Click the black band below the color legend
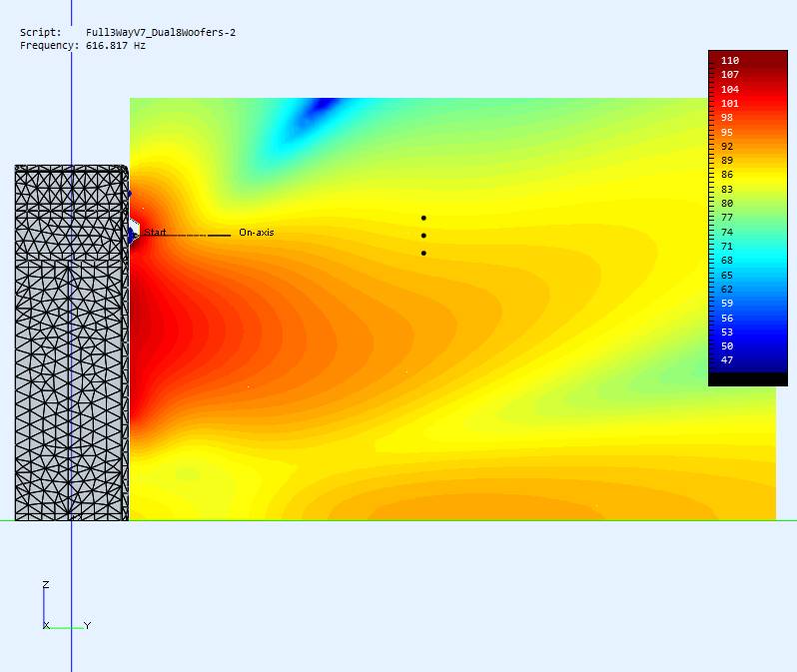This screenshot has height=672, width=797. [748, 379]
